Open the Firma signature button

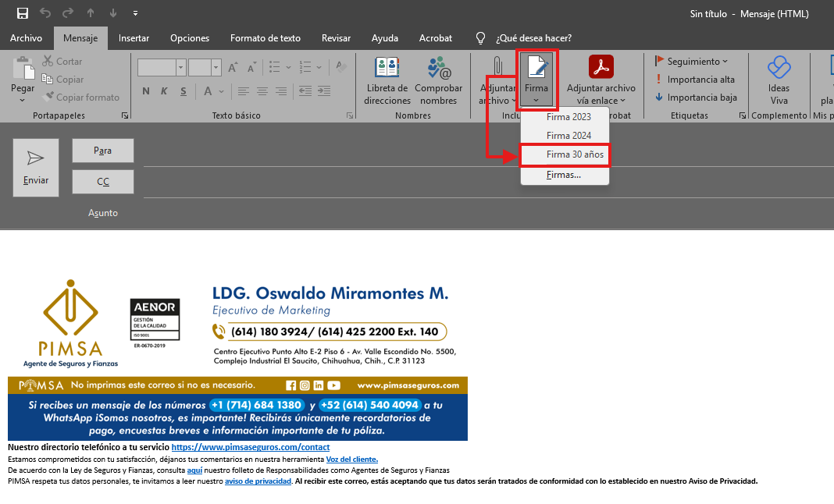[536, 80]
